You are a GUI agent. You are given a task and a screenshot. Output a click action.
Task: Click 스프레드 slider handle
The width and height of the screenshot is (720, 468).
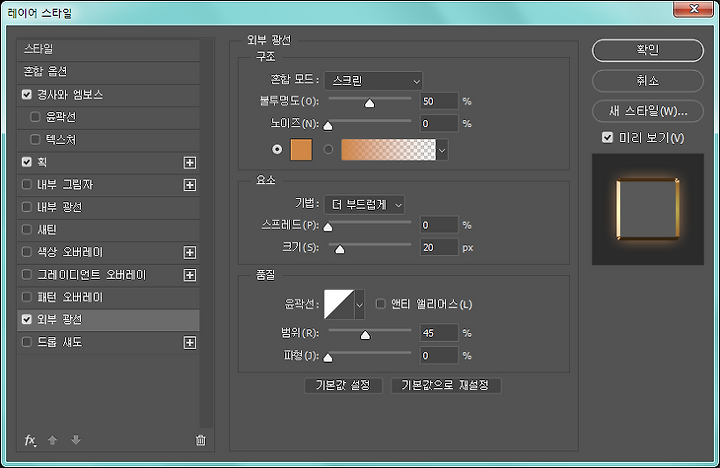328,227
